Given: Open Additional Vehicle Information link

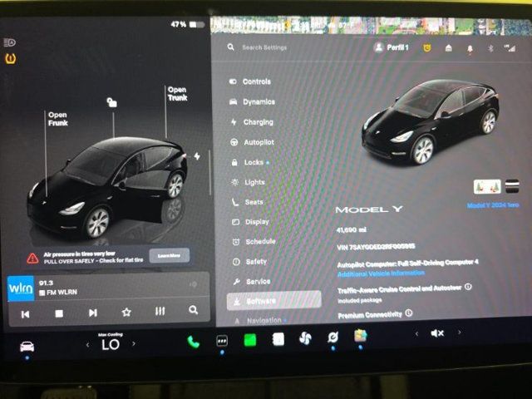Looking at the screenshot, I should [381, 273].
